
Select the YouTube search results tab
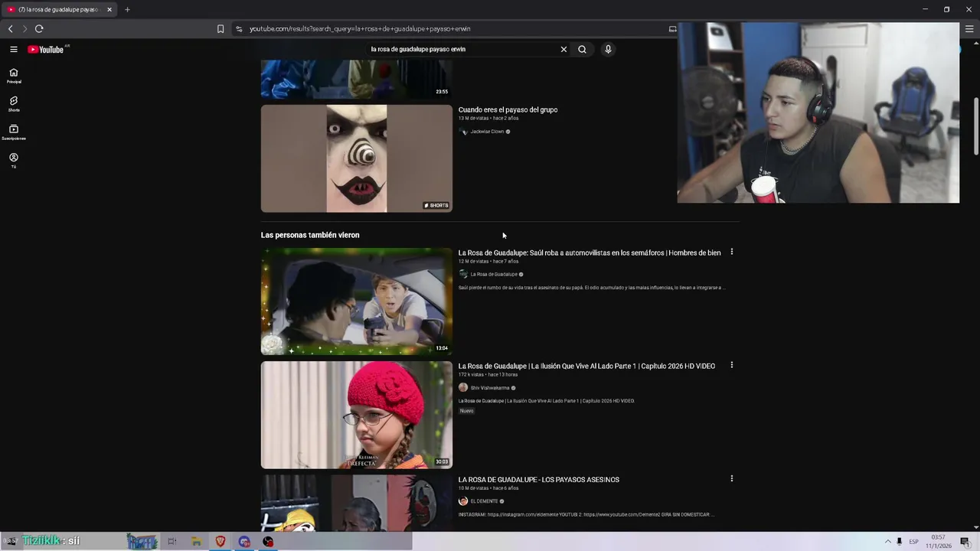(x=60, y=9)
